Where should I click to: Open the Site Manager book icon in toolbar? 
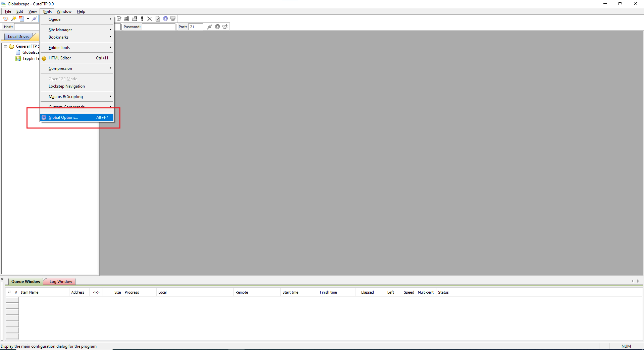pos(6,19)
